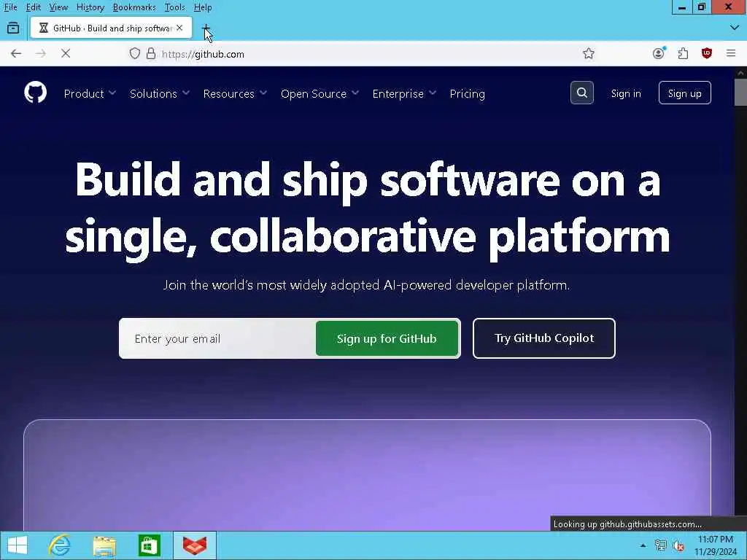Click the Firefox View icon left of tabs
The height and width of the screenshot is (560, 747).
tap(13, 28)
